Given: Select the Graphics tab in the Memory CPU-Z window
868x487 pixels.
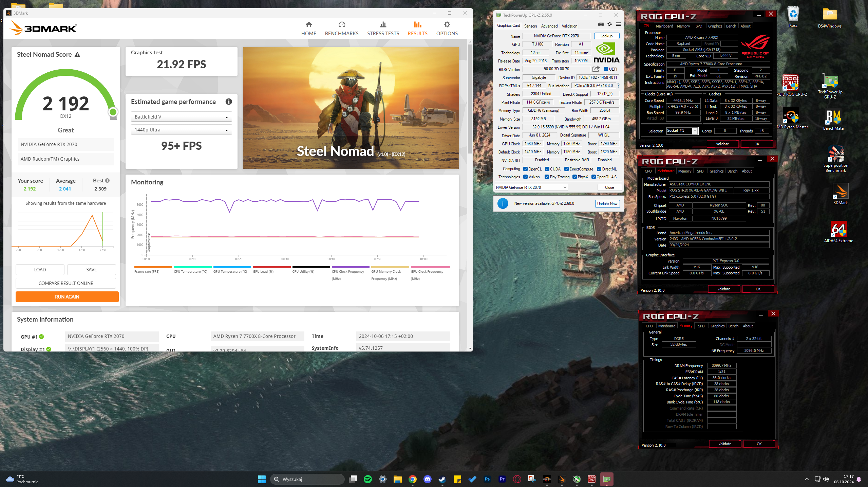Looking at the screenshot, I should [x=717, y=326].
